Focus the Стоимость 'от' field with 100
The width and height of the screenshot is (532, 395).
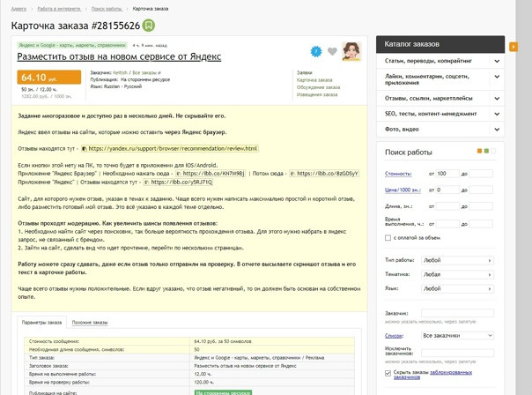click(x=447, y=174)
